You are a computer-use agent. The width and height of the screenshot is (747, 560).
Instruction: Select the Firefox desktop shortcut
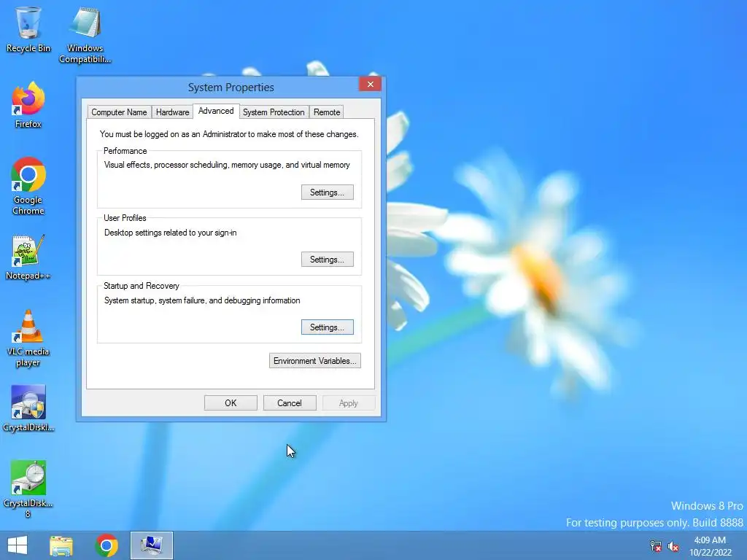tap(28, 105)
